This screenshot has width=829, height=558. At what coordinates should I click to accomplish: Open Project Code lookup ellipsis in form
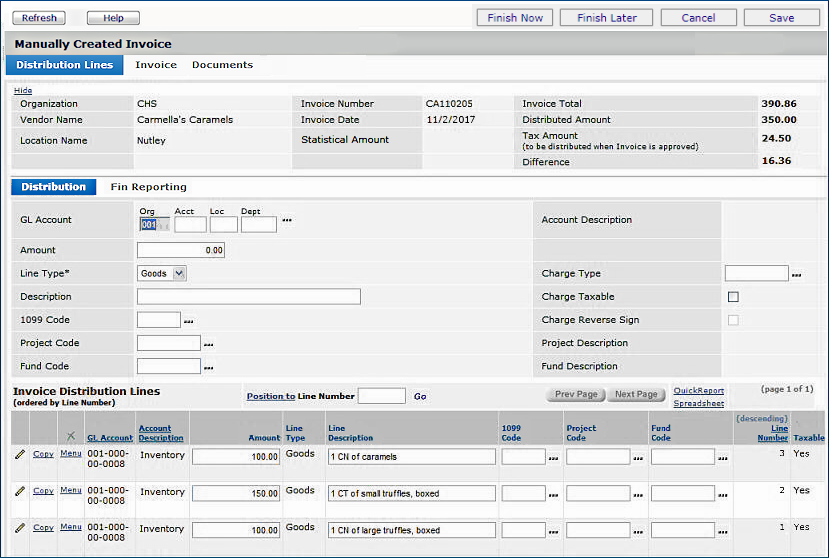point(208,344)
